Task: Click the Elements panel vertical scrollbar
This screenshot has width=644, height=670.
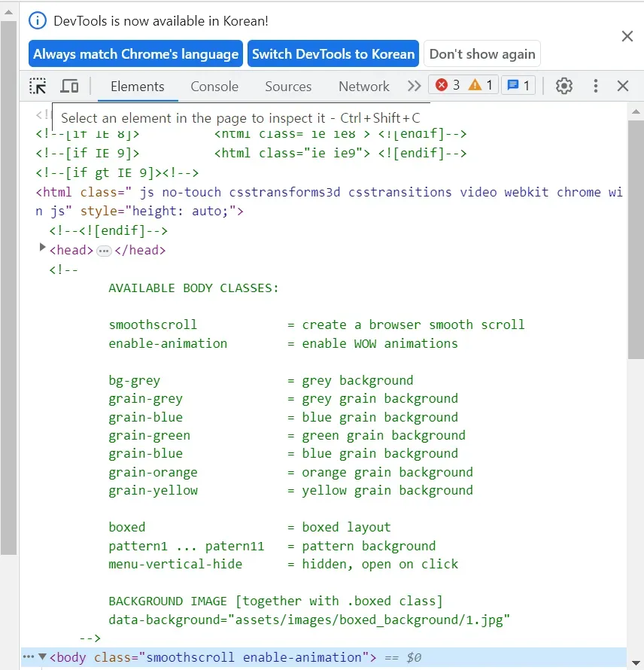Action: (x=636, y=241)
